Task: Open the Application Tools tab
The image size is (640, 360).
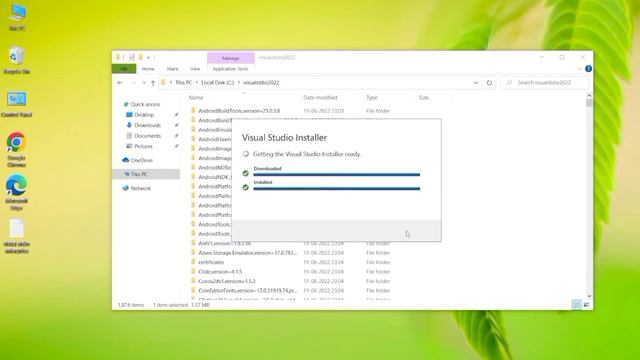Action: click(x=231, y=69)
